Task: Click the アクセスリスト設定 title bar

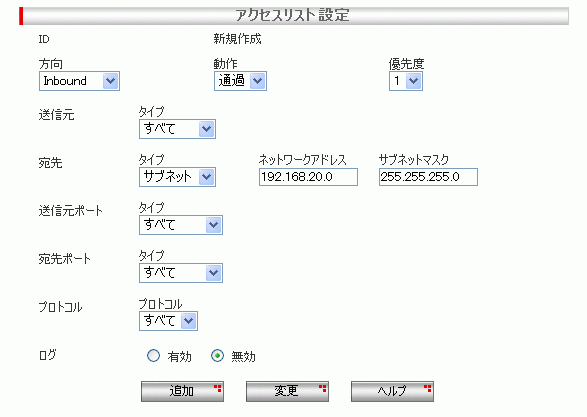Action: (x=294, y=16)
